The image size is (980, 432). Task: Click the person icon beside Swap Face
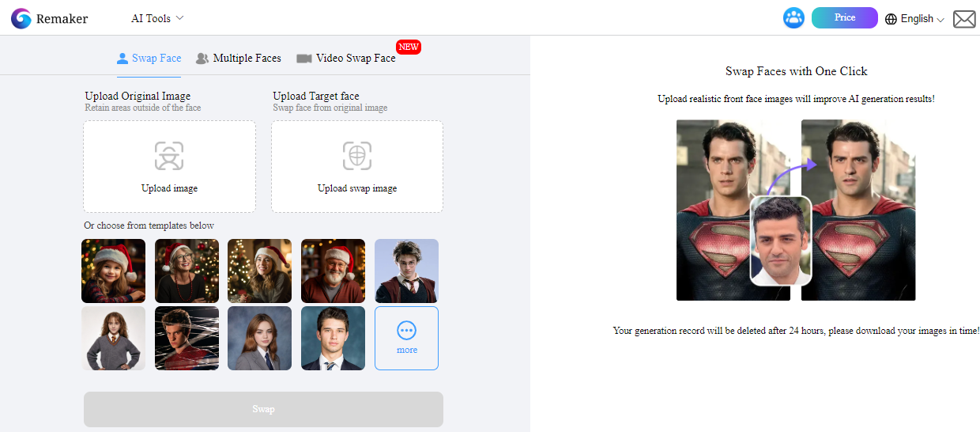[x=122, y=59]
